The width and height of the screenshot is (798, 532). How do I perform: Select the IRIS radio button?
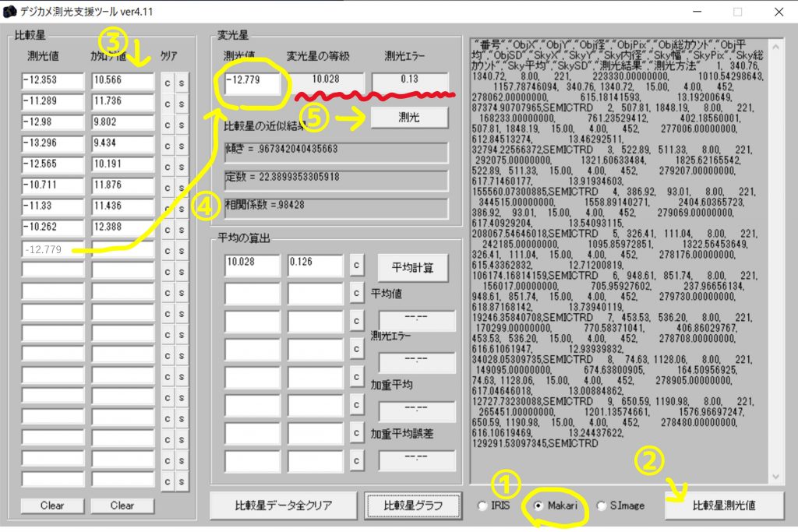pyautogui.click(x=482, y=506)
